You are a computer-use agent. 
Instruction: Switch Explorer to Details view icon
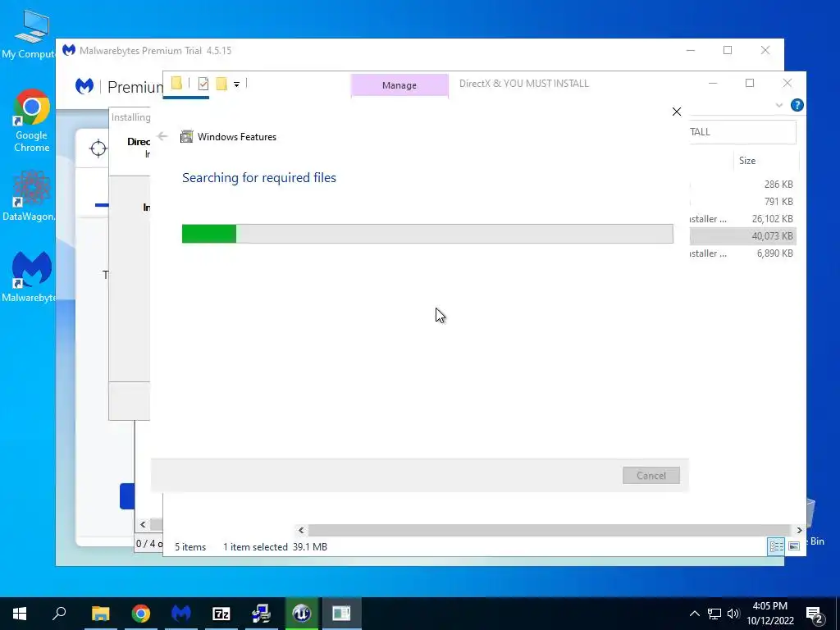click(x=776, y=546)
